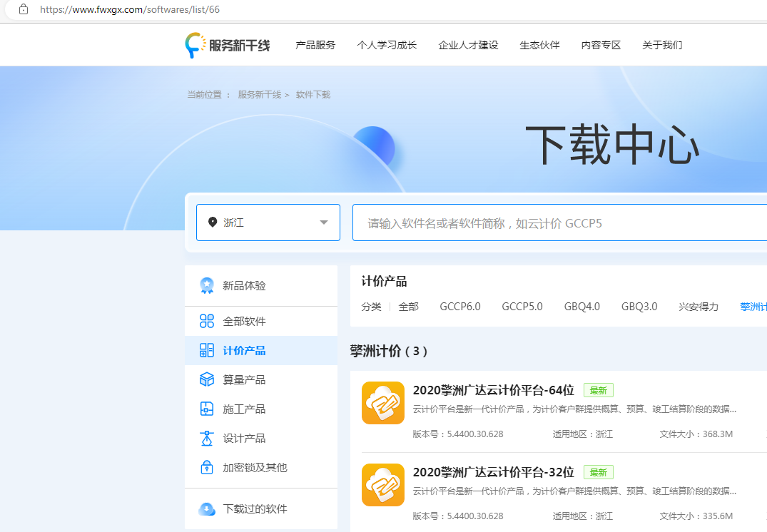Click the 全部软件 grid icon

point(207,321)
